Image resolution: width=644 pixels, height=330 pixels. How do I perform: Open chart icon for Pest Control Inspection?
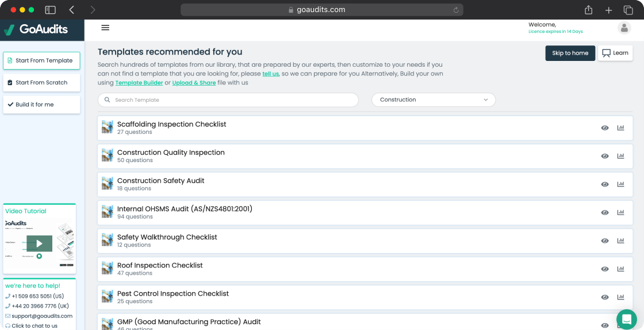pyautogui.click(x=620, y=297)
